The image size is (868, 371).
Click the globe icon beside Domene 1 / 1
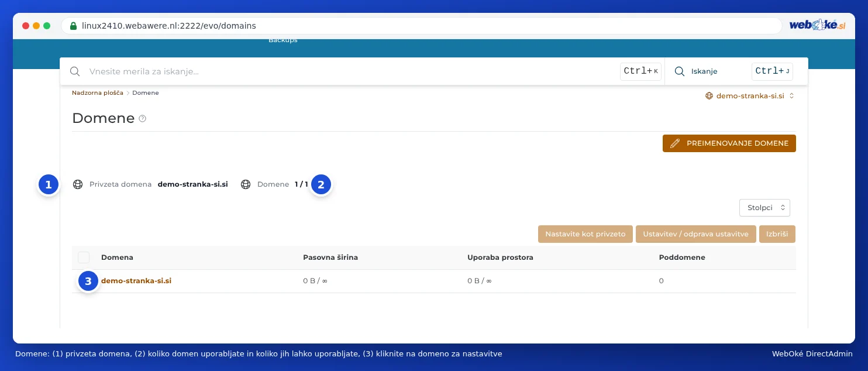point(246,184)
